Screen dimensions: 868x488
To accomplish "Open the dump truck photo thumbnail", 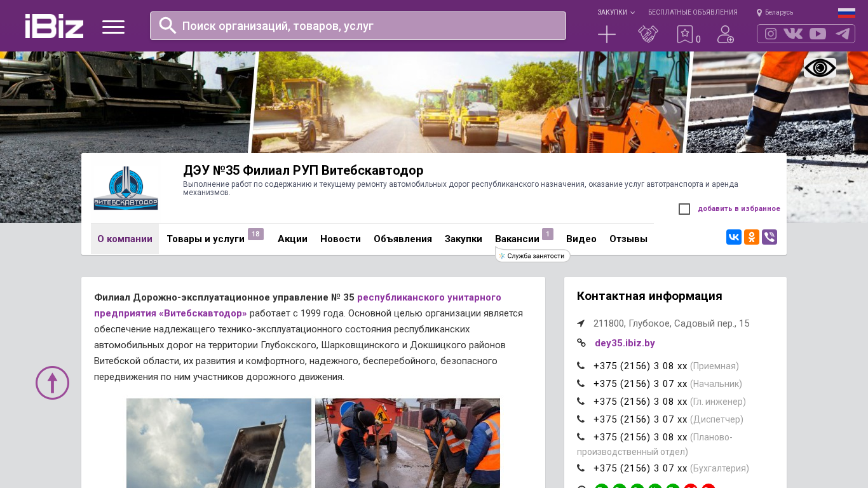I will click(x=219, y=443).
